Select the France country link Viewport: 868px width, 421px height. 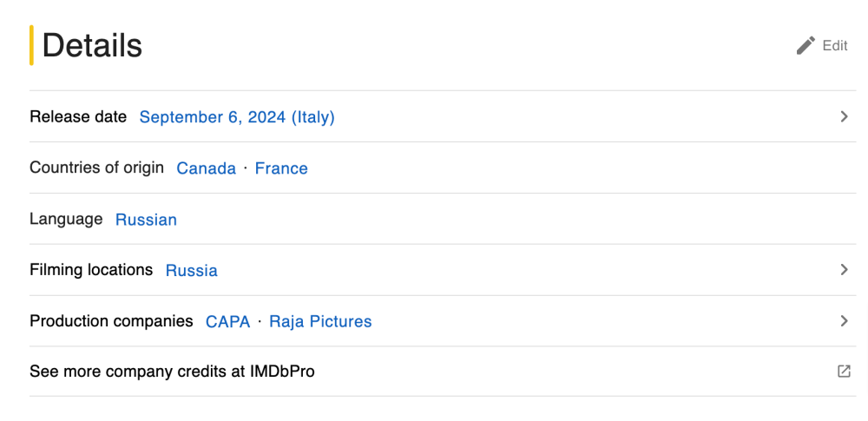coord(281,168)
